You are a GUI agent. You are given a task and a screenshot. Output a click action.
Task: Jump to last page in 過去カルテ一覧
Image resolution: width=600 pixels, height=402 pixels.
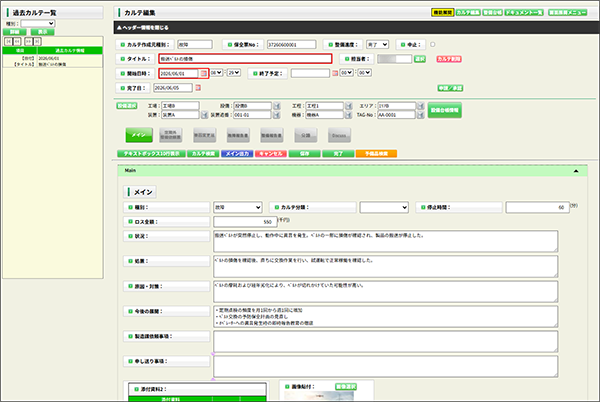(x=37, y=41)
